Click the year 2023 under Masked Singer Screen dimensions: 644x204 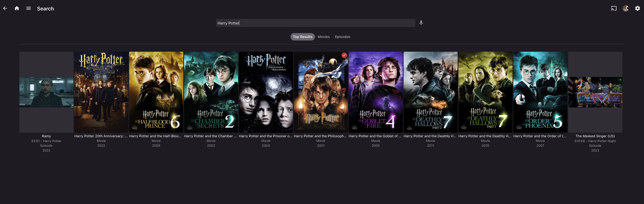(x=595, y=151)
